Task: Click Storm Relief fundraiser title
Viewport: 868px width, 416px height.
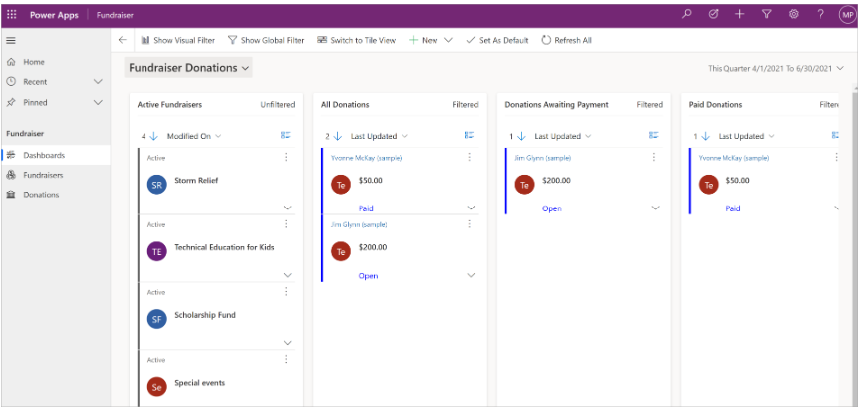Action: point(196,180)
